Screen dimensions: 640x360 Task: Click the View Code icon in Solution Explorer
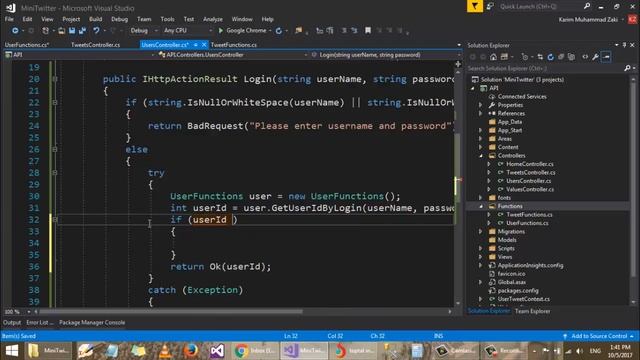[x=585, y=57]
